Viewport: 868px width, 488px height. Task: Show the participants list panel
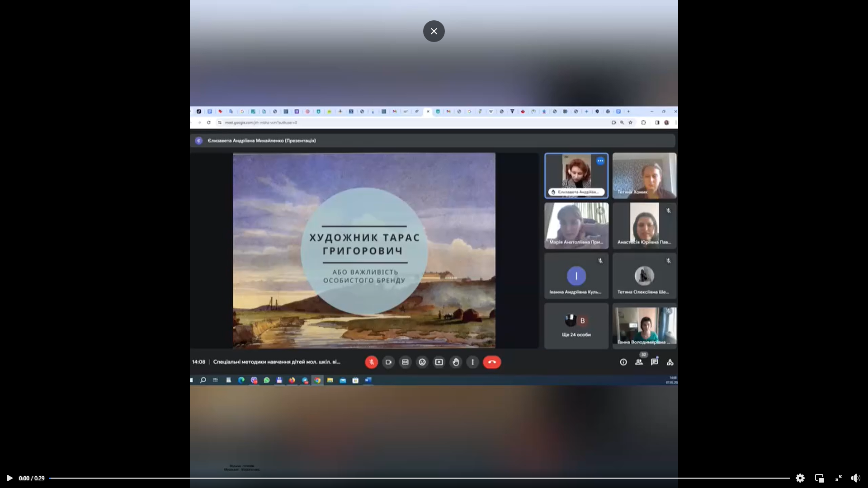639,362
